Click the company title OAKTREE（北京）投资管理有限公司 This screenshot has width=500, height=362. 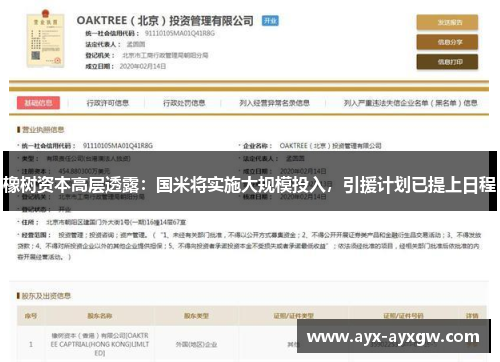(x=165, y=21)
